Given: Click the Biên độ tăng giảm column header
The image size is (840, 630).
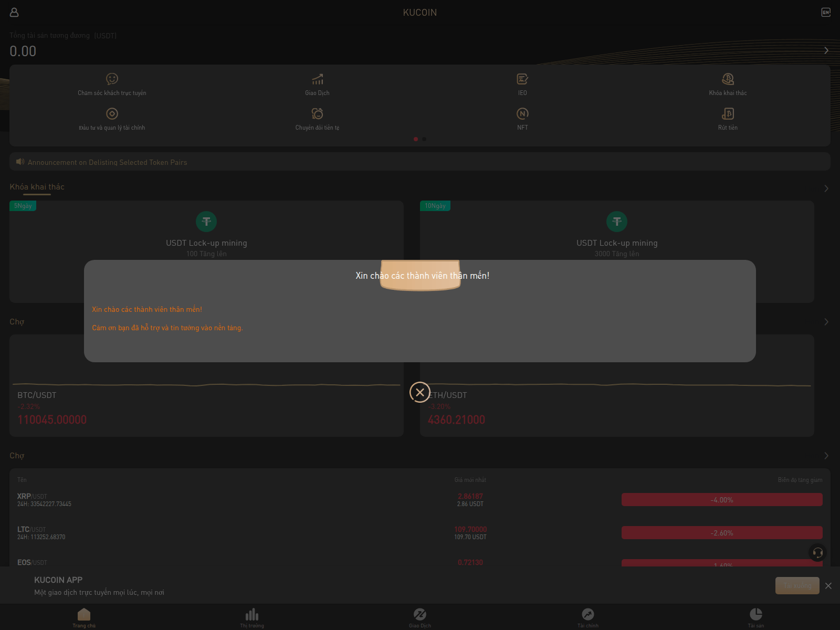Looking at the screenshot, I should 800,480.
